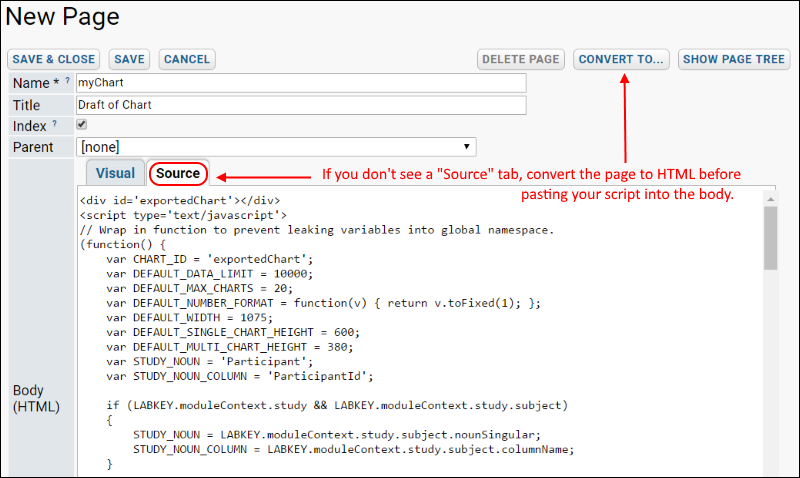Click the line 'var DEFAULT_WIDTH = 1075;'
This screenshot has width=800, height=478.
190,318
